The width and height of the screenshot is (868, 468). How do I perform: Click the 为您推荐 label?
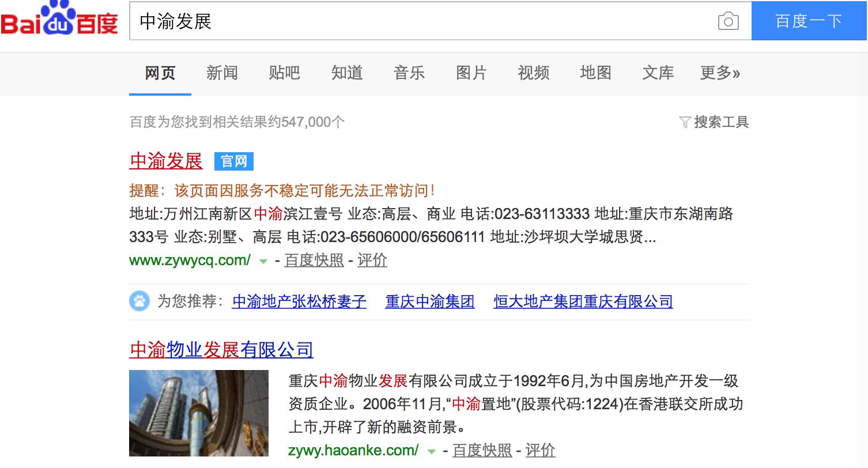(x=191, y=301)
